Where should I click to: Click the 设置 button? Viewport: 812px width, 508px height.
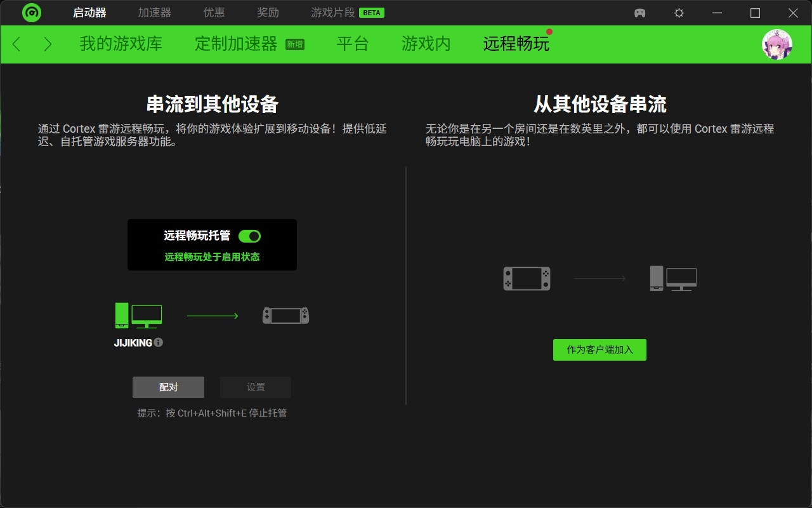256,387
